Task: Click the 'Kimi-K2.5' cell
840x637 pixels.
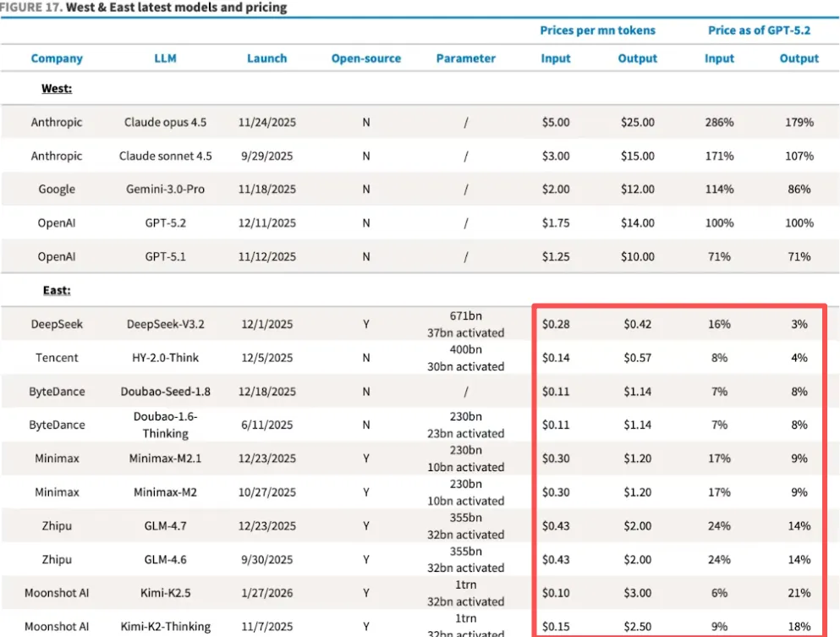Action: tap(165, 593)
